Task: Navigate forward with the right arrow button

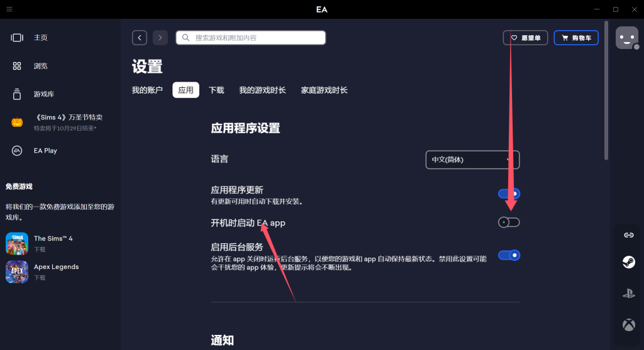Action: tap(160, 38)
